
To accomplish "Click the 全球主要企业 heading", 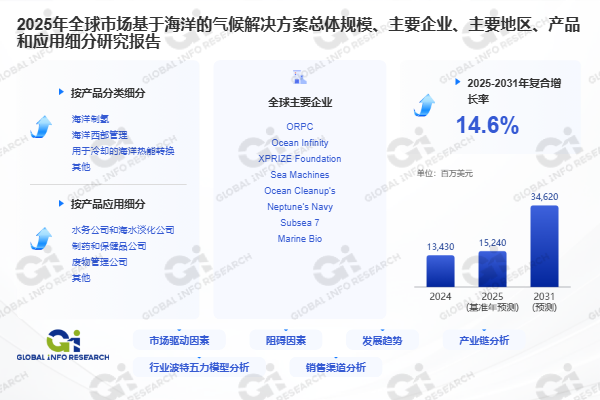I will point(300,102).
